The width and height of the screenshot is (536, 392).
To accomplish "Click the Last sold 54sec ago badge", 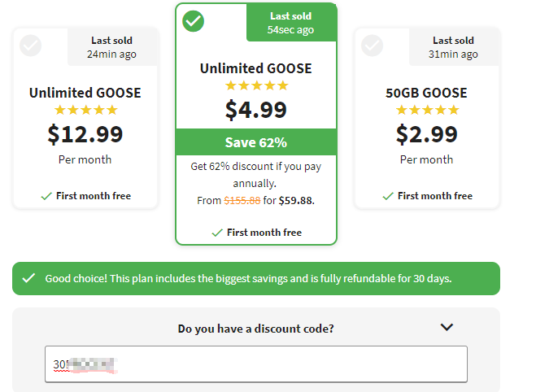I will [291, 23].
